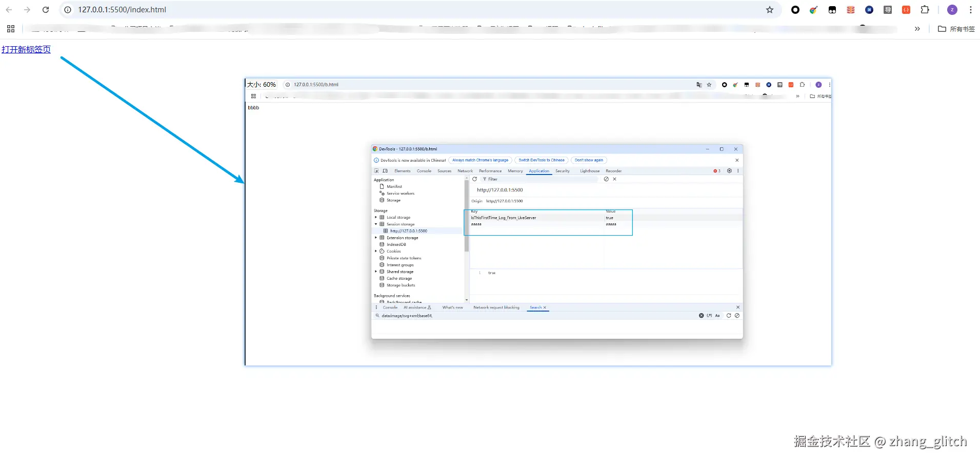Reload the index.html page
Screen dimensions: 980x462
click(x=46, y=10)
